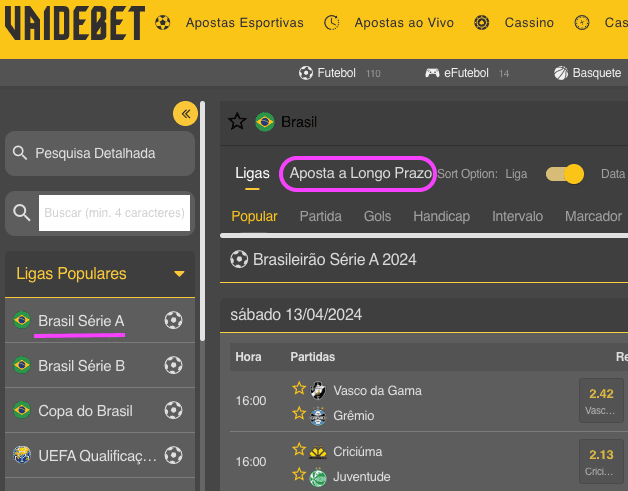This screenshot has width=628, height=491.
Task: Open Apostas Esportivas in top navigation
Action: coord(244,22)
